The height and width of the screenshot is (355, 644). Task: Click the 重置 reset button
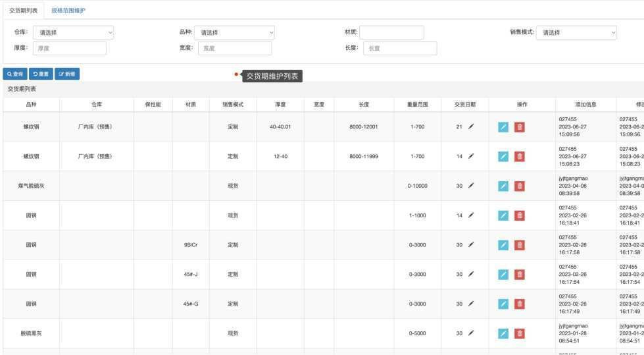(x=41, y=74)
